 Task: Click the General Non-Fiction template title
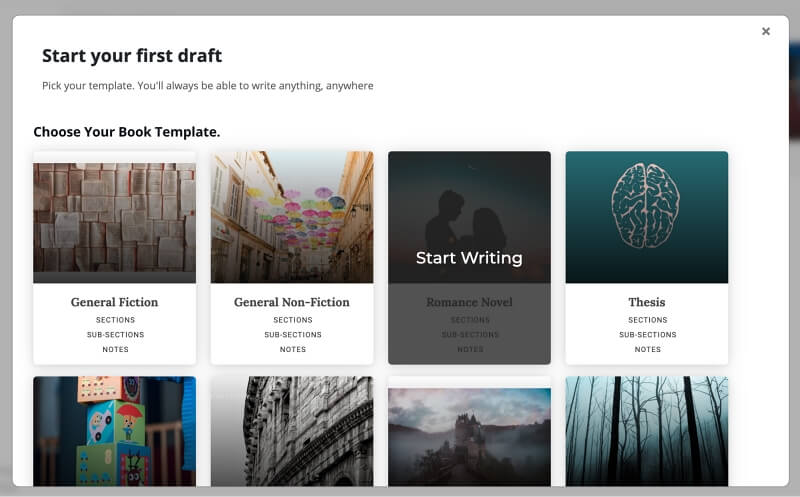point(292,302)
